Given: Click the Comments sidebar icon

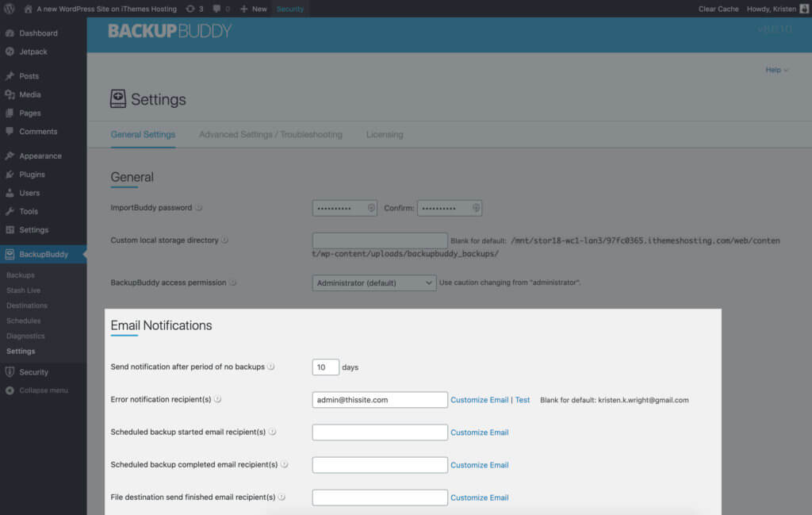Looking at the screenshot, I should pos(10,132).
